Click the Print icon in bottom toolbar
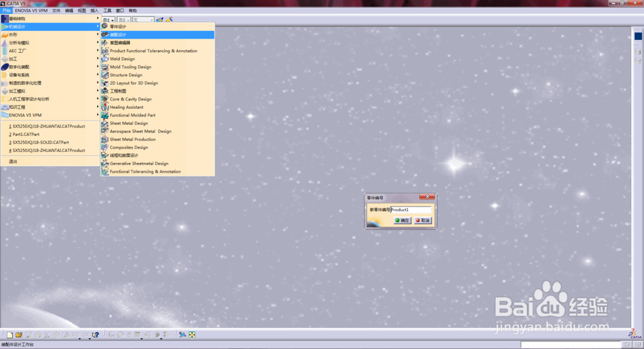644x349 pixels. tap(38, 335)
